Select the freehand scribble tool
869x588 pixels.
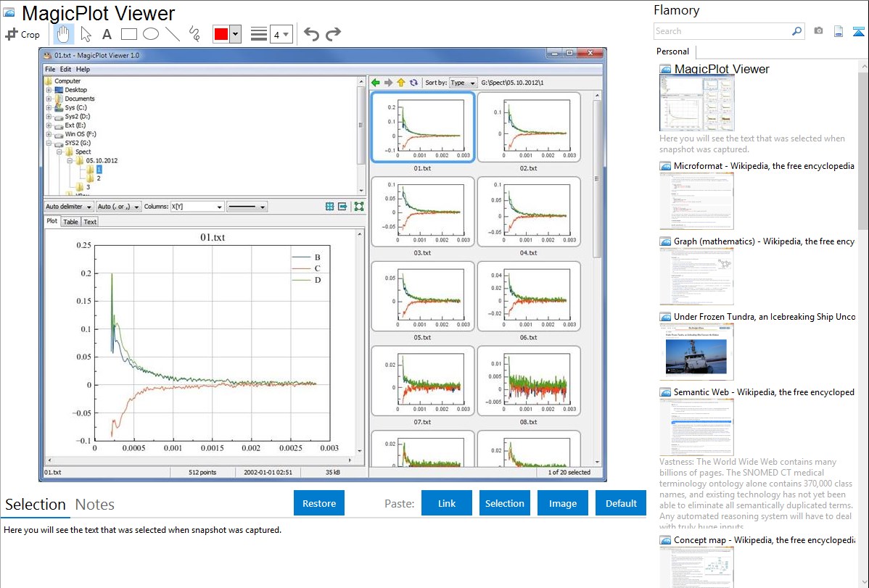pyautogui.click(x=194, y=34)
